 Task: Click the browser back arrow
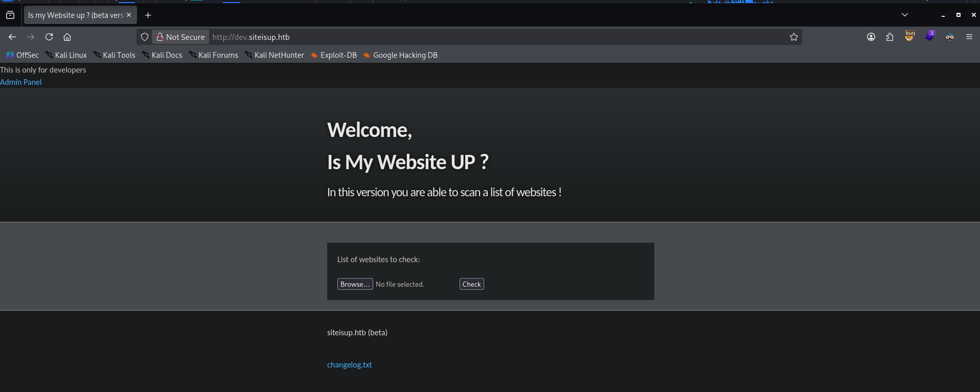pos(12,37)
